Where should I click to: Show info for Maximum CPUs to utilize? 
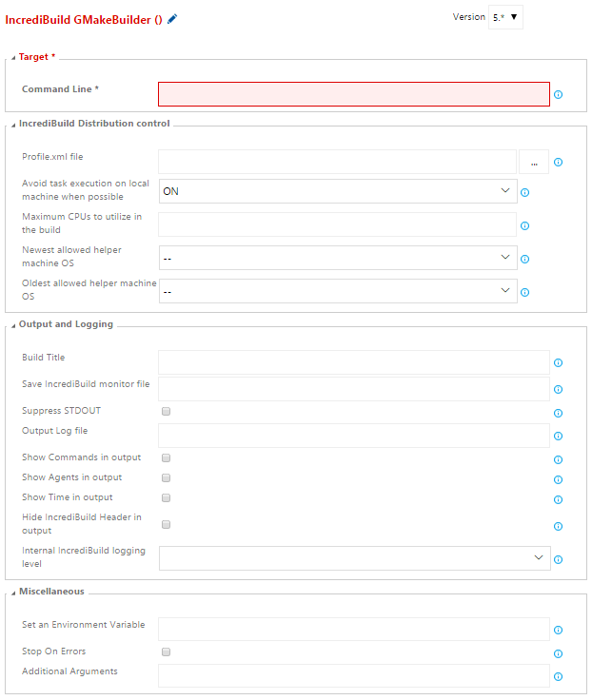click(x=524, y=225)
